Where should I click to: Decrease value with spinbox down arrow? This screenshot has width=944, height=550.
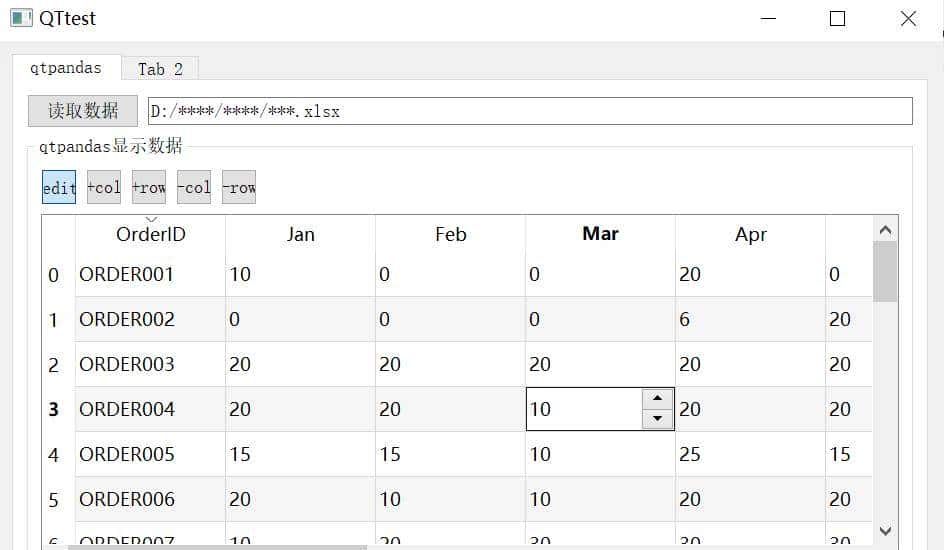tap(657, 419)
